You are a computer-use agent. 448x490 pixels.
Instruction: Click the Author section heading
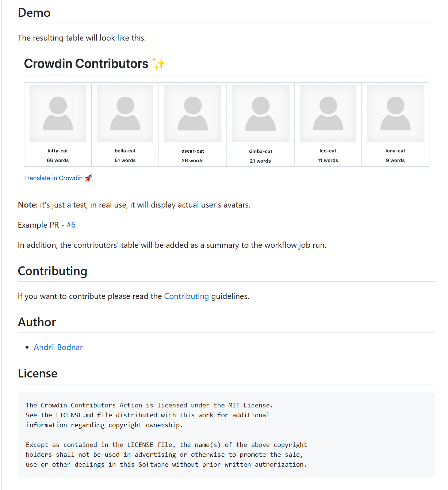(37, 322)
